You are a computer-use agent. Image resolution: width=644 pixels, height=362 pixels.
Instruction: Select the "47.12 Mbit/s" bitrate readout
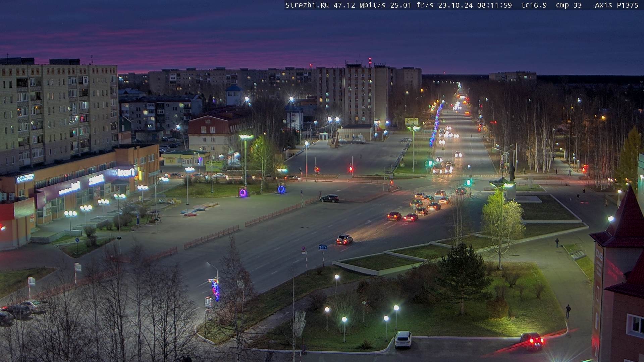coord(360,5)
